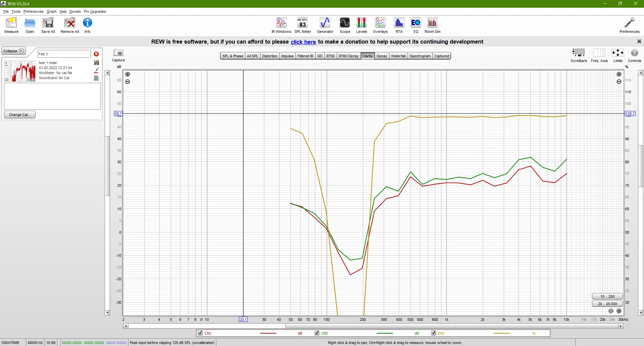Set frequency range to 10 .. 200
The image size is (644, 346).
tap(607, 296)
